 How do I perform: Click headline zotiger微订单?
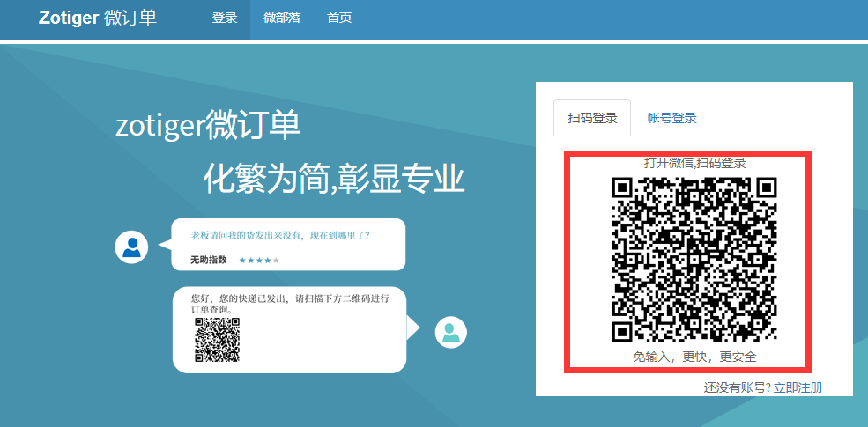click(x=208, y=126)
